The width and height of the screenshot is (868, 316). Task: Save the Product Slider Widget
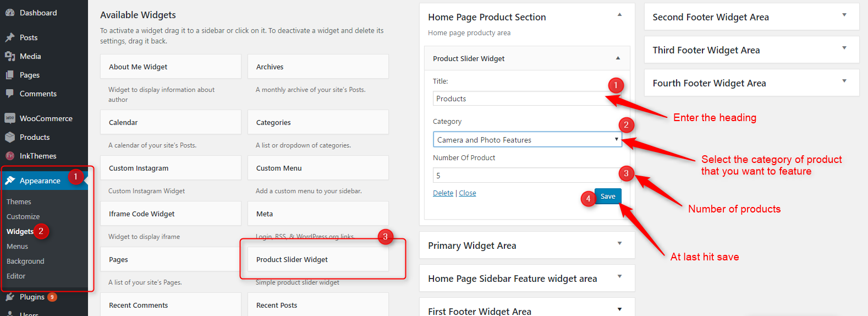coord(608,197)
